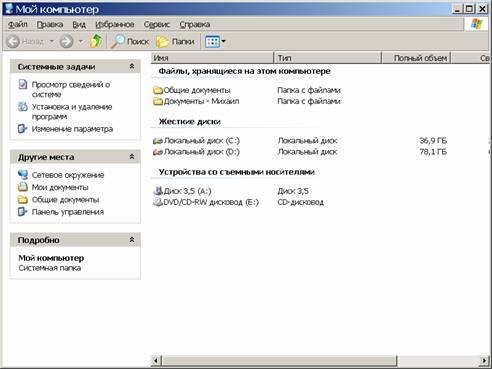
Task: Click the My Computer title bar icon
Action: tap(8, 9)
